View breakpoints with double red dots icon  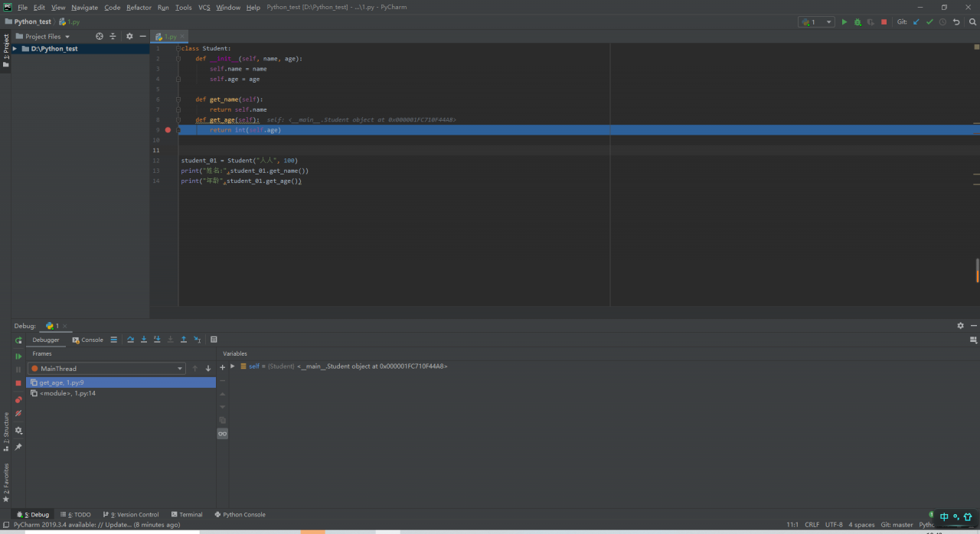coord(18,399)
